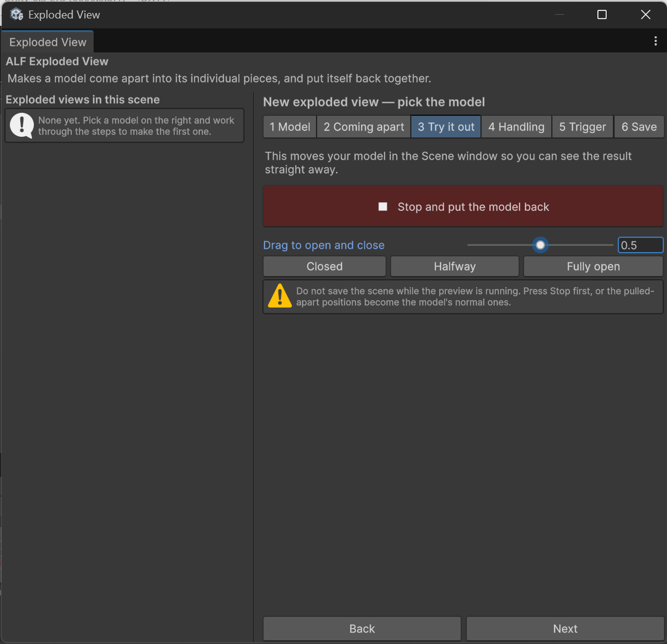Switch to step 2 Coming apart
Image resolution: width=667 pixels, height=644 pixels.
[364, 127]
